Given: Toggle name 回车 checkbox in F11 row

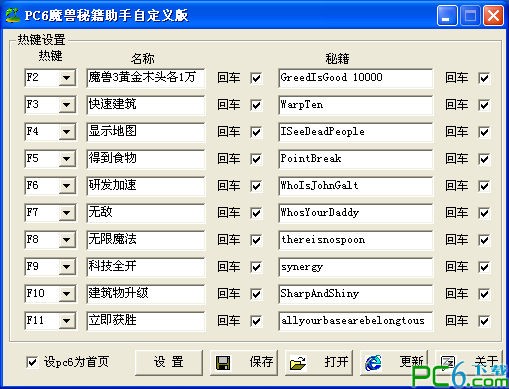Looking at the screenshot, I should tap(256, 321).
